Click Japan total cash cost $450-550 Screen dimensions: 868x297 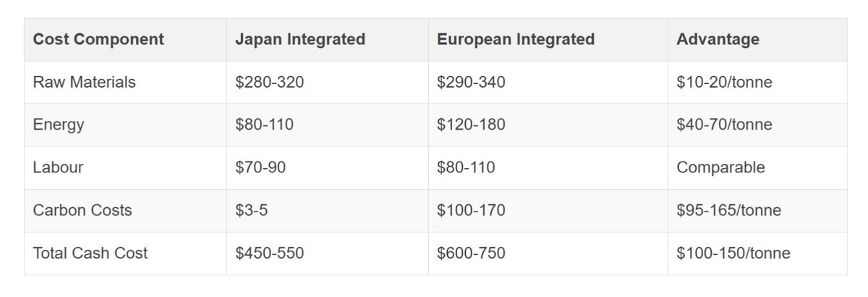coord(270,253)
